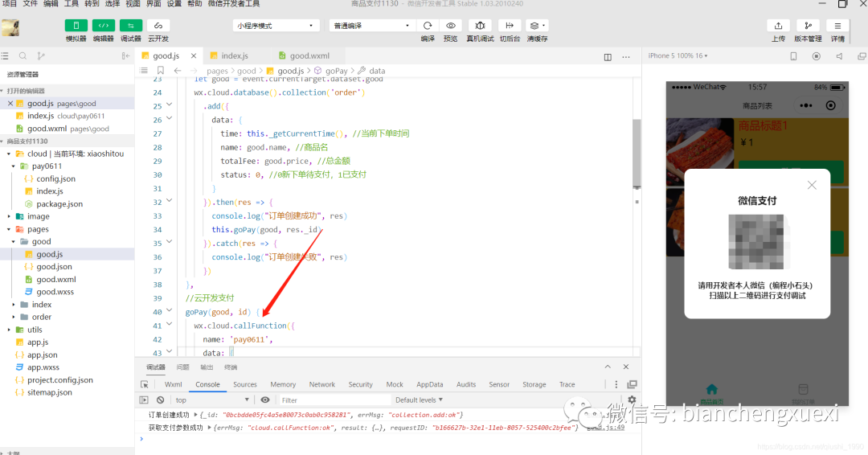Clear the console with the ban icon
Screen dimensions: 868x455
click(x=161, y=400)
